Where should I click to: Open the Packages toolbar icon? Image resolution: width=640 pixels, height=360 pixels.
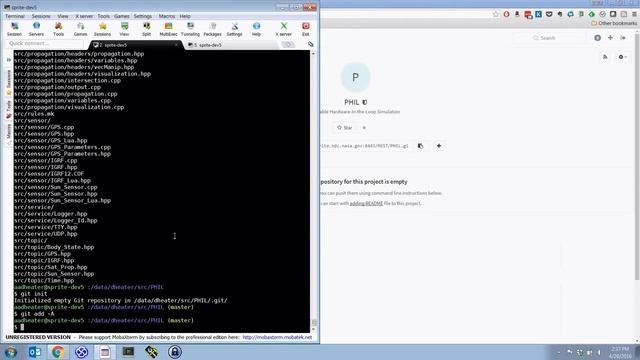coord(212,29)
